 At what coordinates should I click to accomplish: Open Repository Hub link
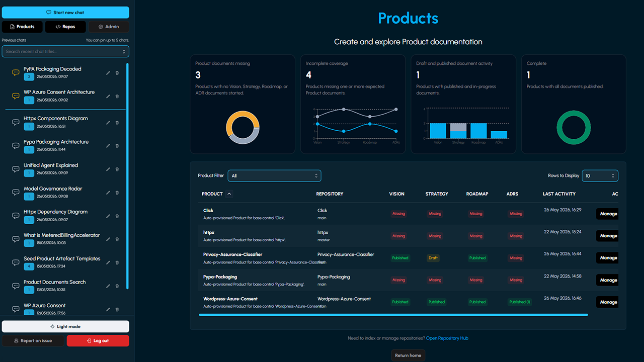pos(447,338)
